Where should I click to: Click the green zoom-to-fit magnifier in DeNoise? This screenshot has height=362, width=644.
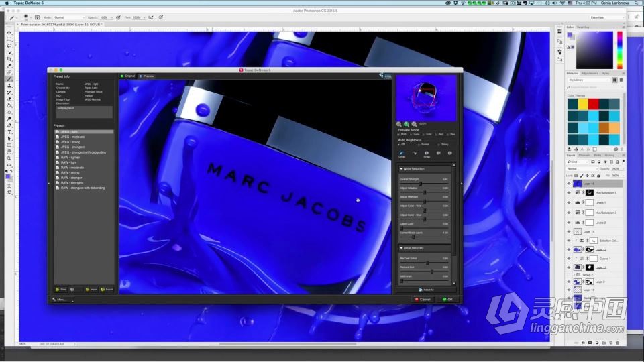pyautogui.click(x=407, y=124)
